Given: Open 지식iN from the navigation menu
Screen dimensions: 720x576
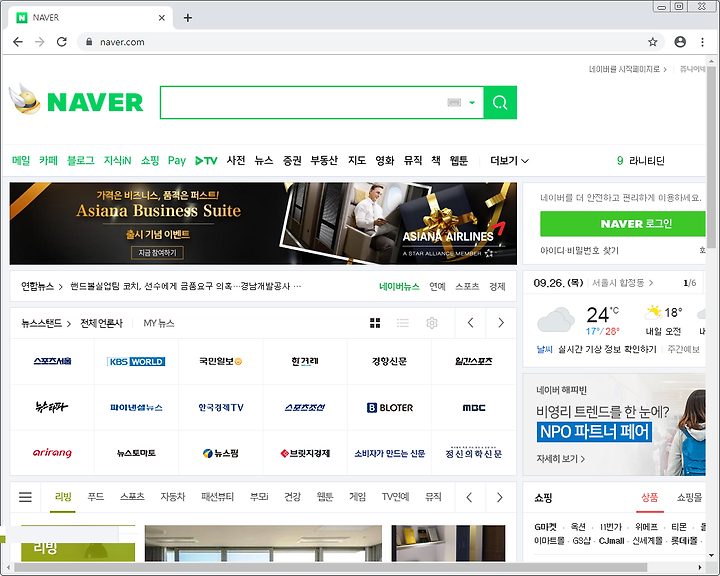Looking at the screenshot, I should 117,160.
